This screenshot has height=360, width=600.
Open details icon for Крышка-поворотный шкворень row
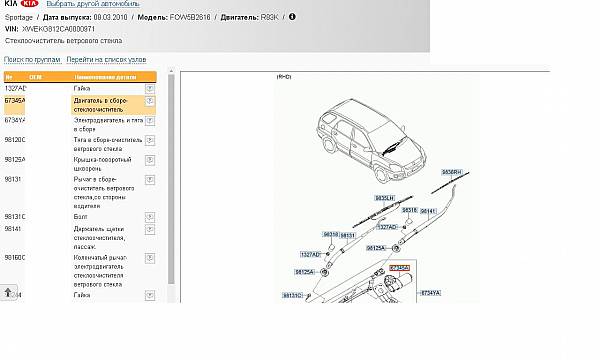pyautogui.click(x=150, y=160)
